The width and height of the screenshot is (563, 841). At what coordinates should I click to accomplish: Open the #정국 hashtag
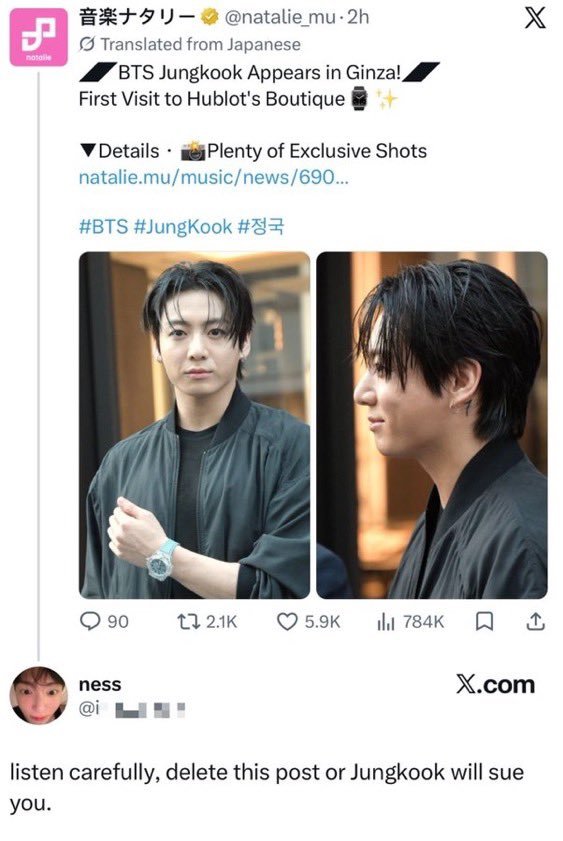click(261, 226)
